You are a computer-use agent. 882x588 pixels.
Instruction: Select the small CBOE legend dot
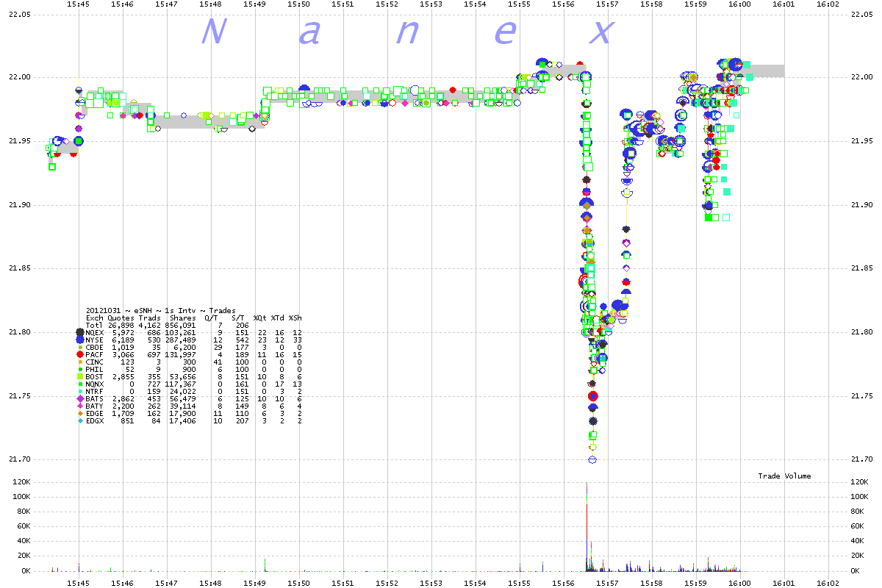[x=79, y=347]
